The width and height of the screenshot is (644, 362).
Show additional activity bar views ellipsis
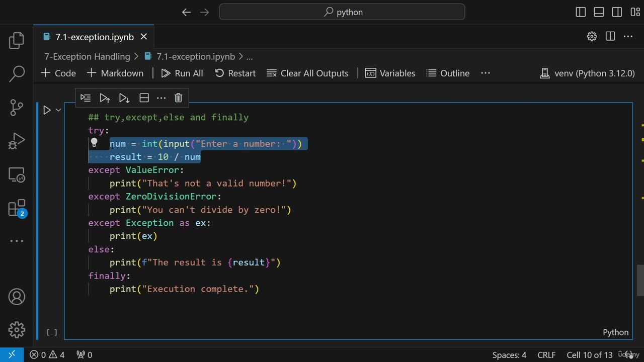point(17,241)
